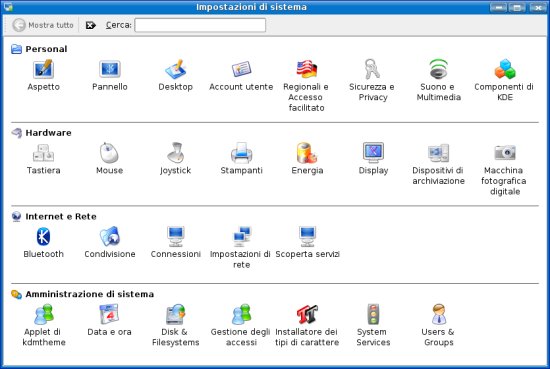Open the Desktop settings icon

tap(175, 69)
